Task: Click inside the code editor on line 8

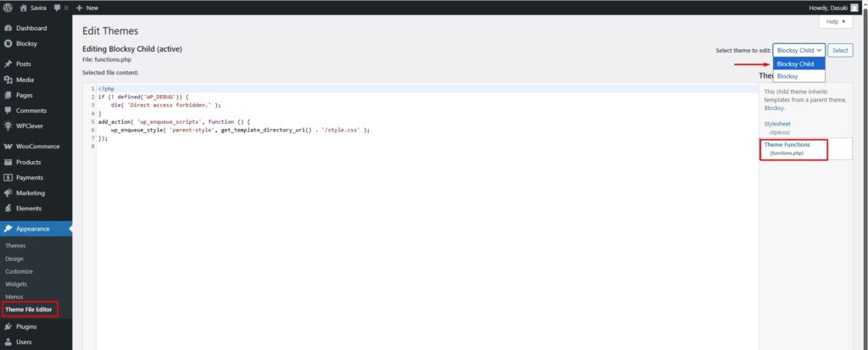Action: point(426,147)
